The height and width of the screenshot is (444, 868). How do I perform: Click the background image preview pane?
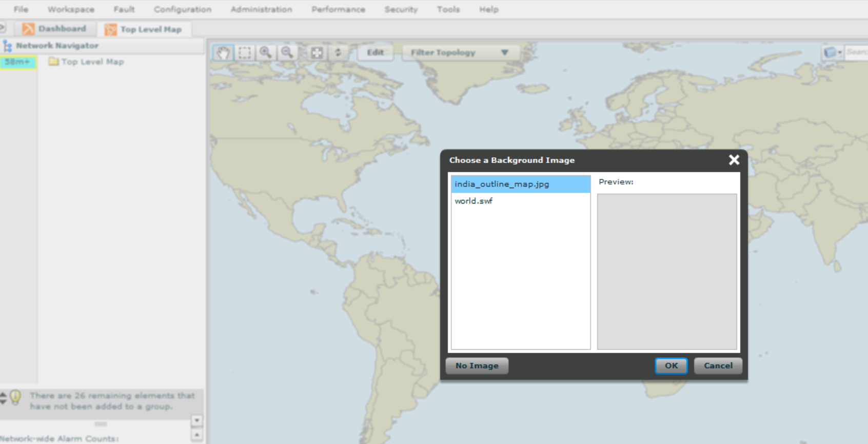(667, 272)
